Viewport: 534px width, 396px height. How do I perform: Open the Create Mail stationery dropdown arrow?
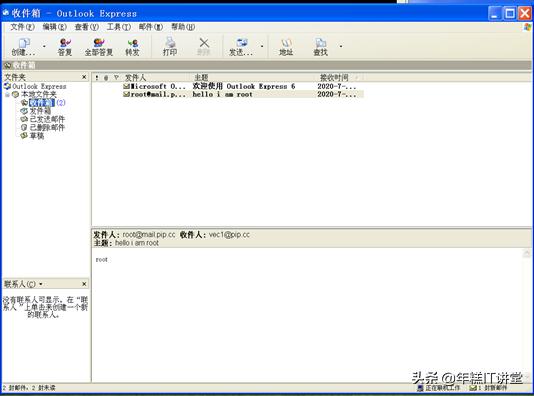click(x=44, y=46)
